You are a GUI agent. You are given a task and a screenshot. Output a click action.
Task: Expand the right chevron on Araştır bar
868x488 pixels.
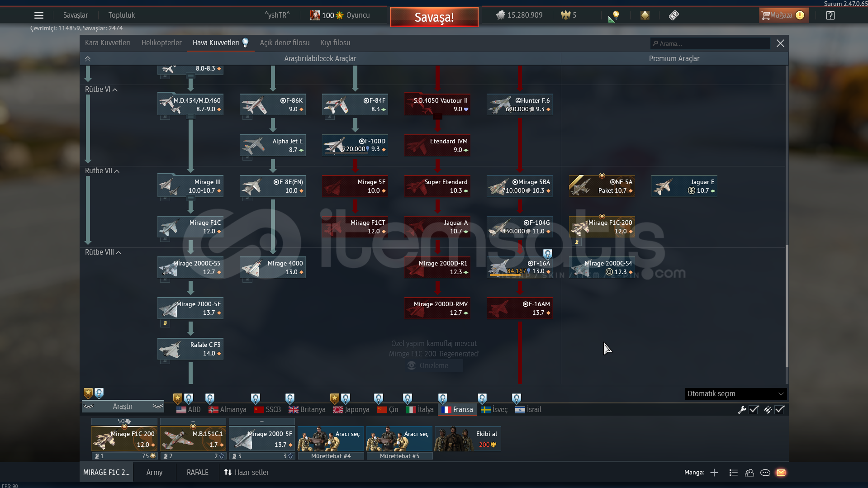pyautogui.click(x=158, y=406)
